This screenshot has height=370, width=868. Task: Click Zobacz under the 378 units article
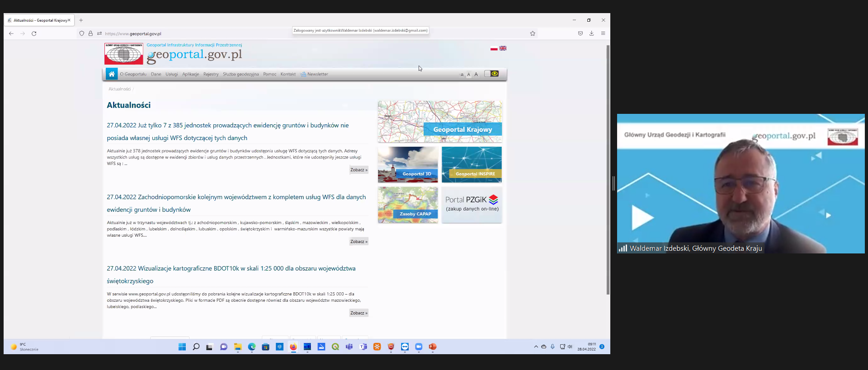359,170
